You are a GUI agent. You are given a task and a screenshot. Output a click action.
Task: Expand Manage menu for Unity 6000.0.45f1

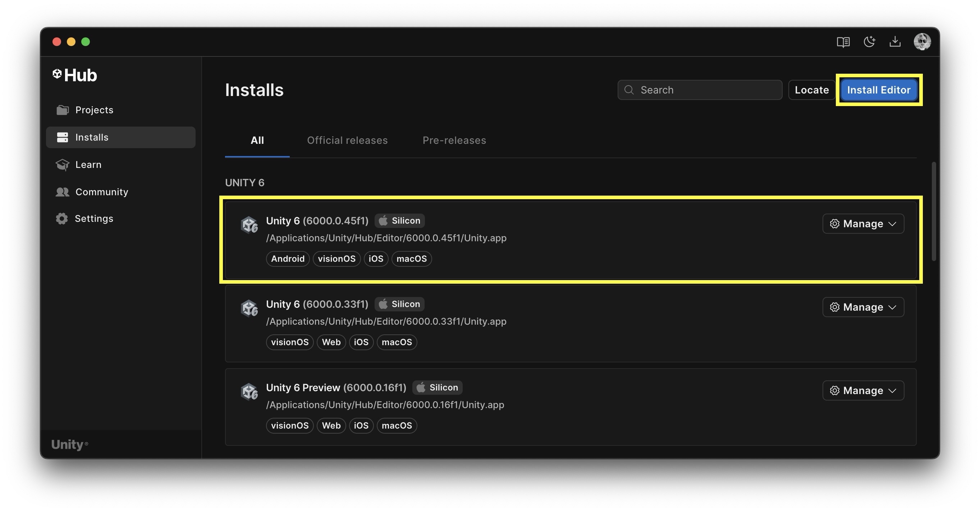coord(863,224)
